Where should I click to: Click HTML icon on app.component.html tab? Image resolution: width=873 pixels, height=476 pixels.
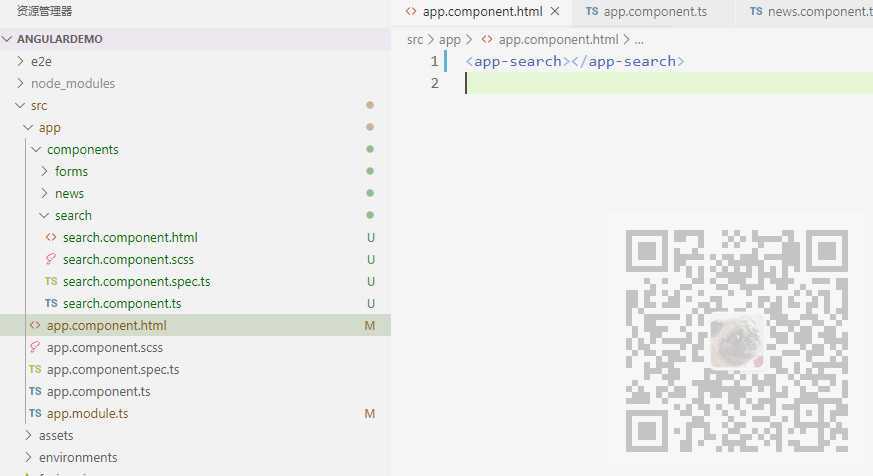click(411, 11)
